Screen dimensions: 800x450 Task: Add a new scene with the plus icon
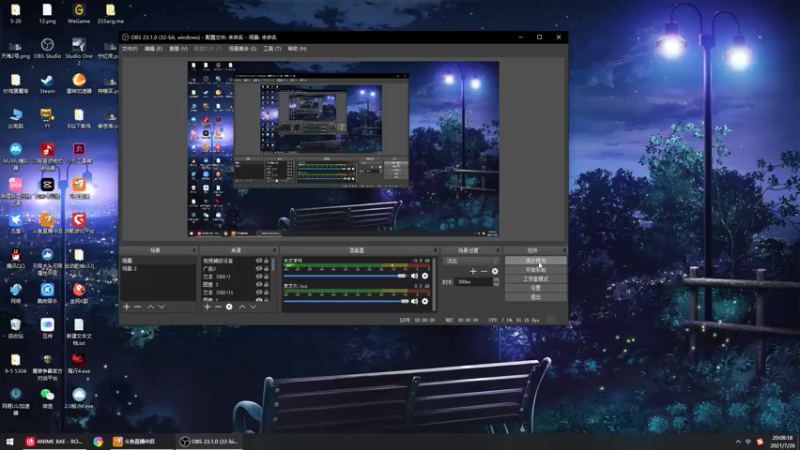(x=127, y=307)
